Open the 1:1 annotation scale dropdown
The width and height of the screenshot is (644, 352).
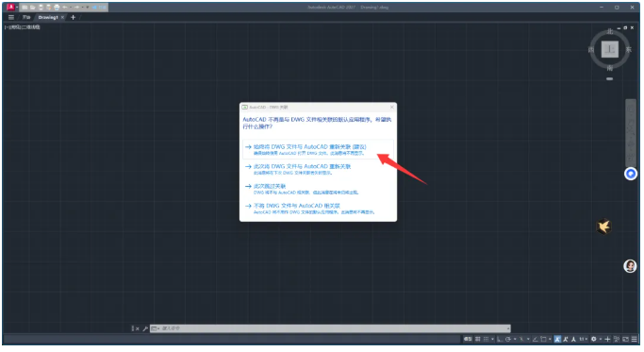(x=583, y=339)
